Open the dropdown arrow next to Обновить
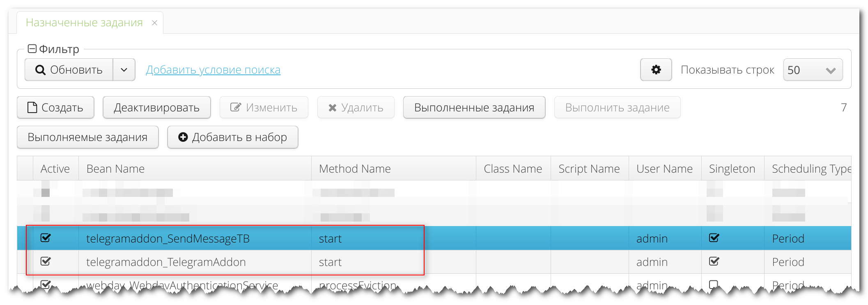The image size is (868, 305). tap(124, 70)
